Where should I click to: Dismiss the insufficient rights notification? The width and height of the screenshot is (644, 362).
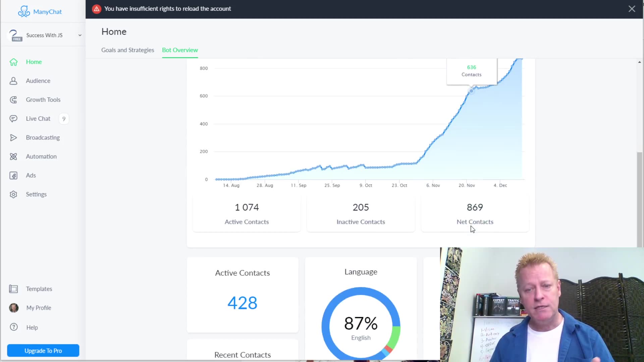pyautogui.click(x=632, y=9)
